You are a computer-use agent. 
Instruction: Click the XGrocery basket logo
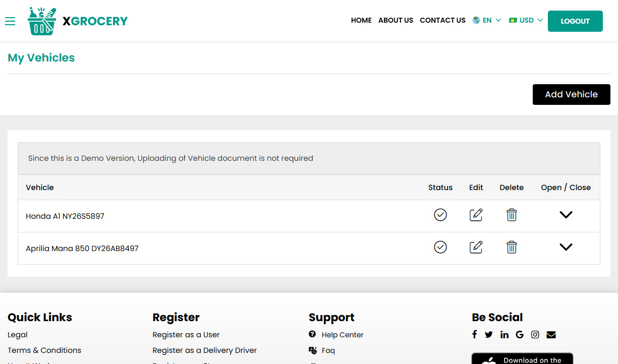click(x=42, y=21)
